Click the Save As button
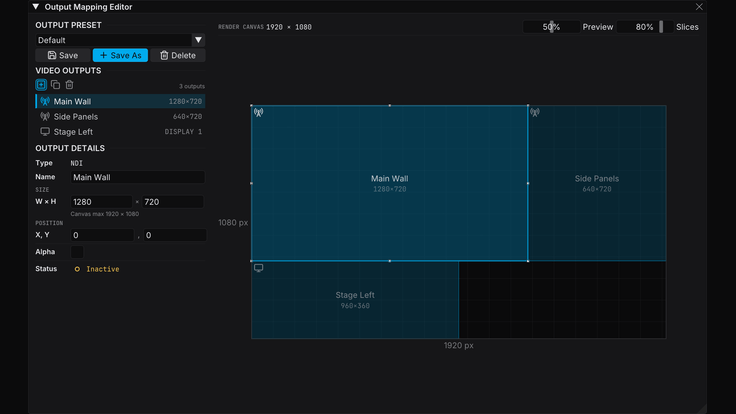The width and height of the screenshot is (736, 414). click(x=120, y=55)
